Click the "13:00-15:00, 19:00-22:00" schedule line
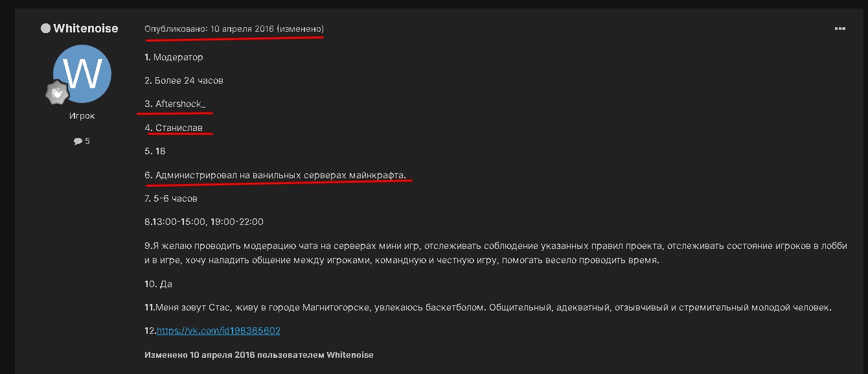Screen dimensions: 868x374 (x=207, y=222)
